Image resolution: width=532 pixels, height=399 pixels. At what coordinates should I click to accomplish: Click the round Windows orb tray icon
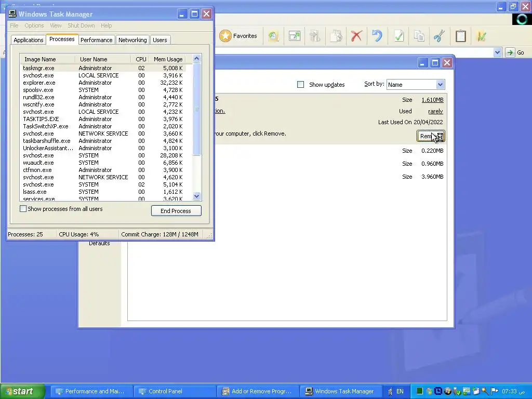tap(448, 391)
